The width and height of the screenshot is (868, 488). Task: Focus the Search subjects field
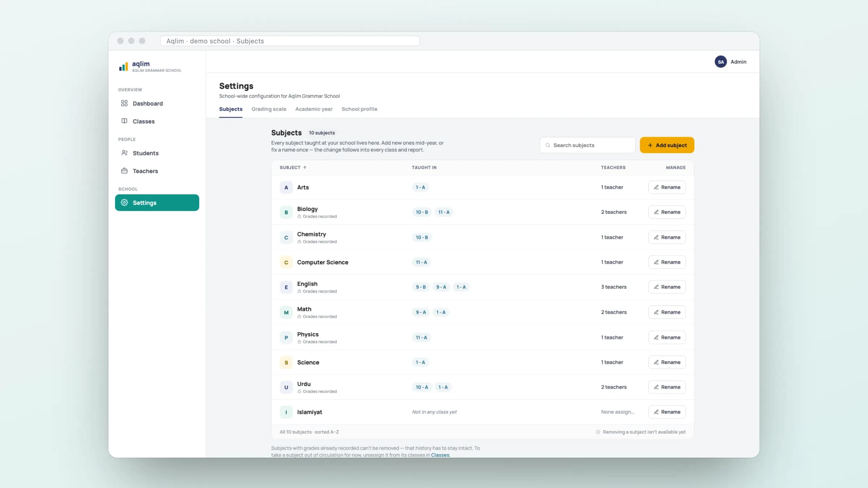click(588, 145)
